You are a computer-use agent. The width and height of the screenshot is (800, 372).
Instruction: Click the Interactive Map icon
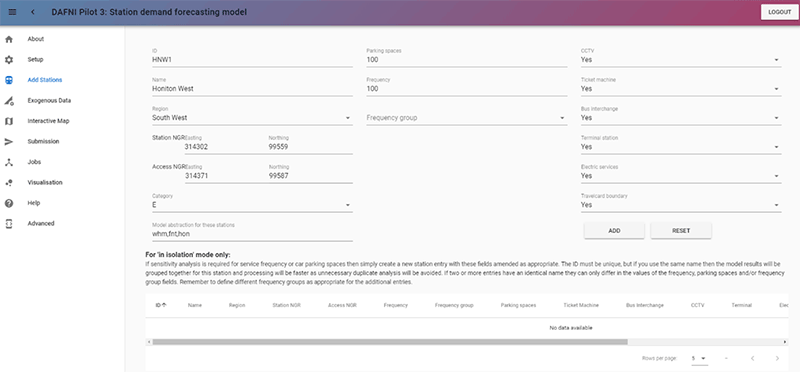pyautogui.click(x=9, y=121)
